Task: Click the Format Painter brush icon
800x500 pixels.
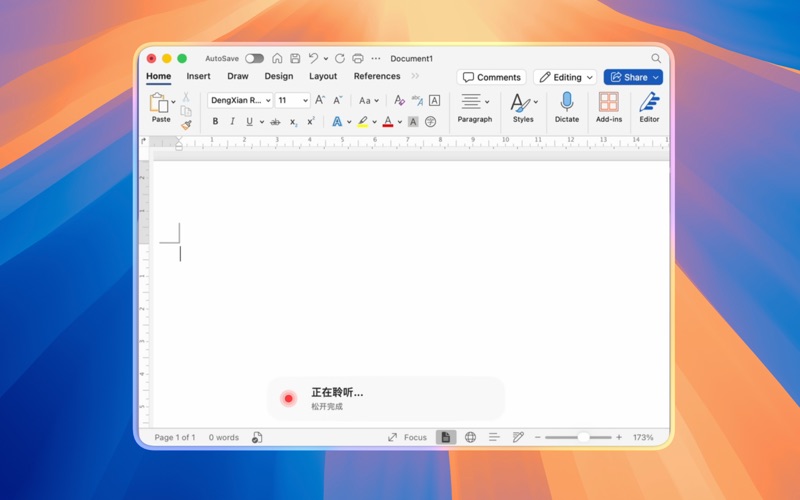Action: (186, 125)
